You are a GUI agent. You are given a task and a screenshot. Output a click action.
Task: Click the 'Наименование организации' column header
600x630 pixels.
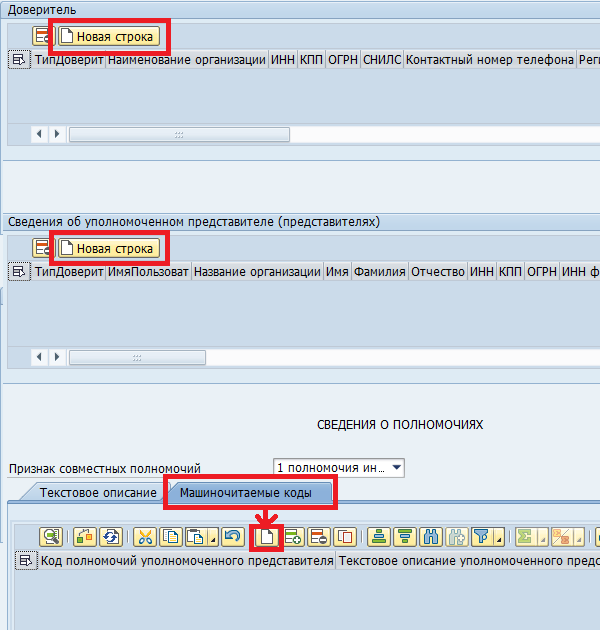coord(187,60)
